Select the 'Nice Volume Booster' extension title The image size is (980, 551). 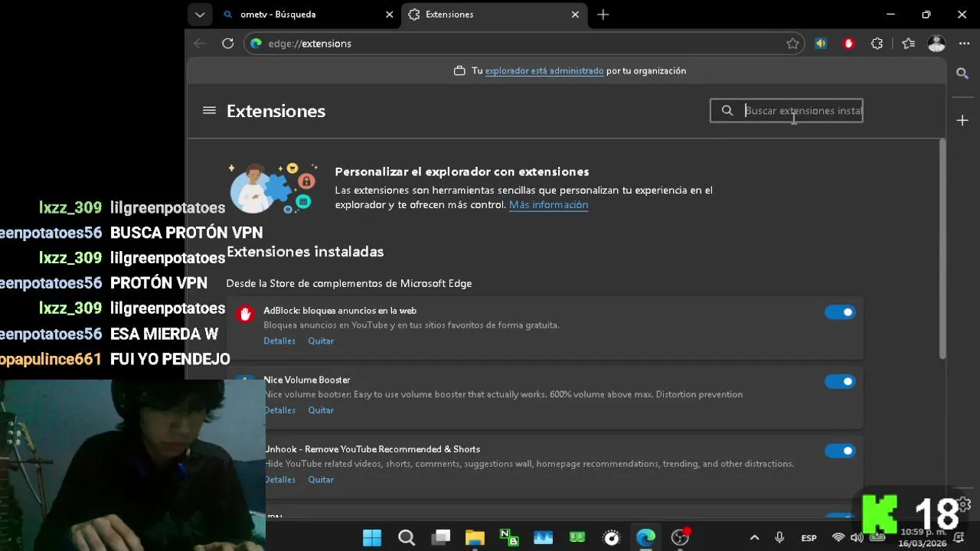coord(307,380)
